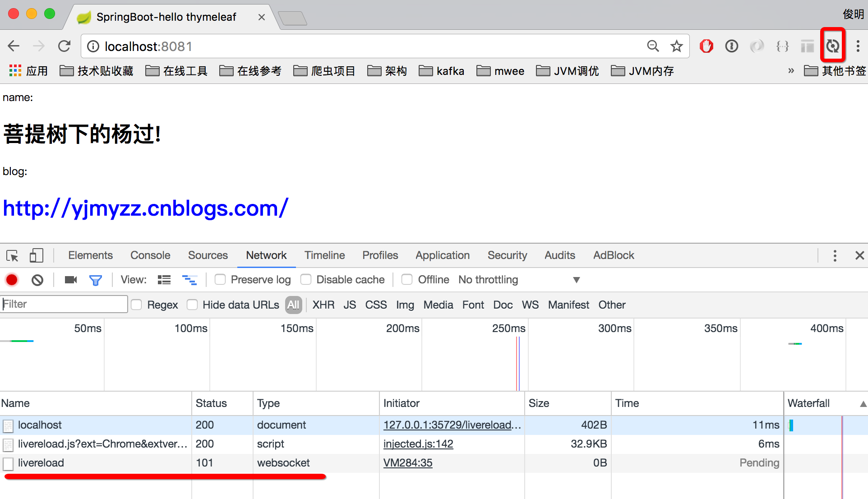
Task: Filter requests by WS type
Action: tap(530, 305)
